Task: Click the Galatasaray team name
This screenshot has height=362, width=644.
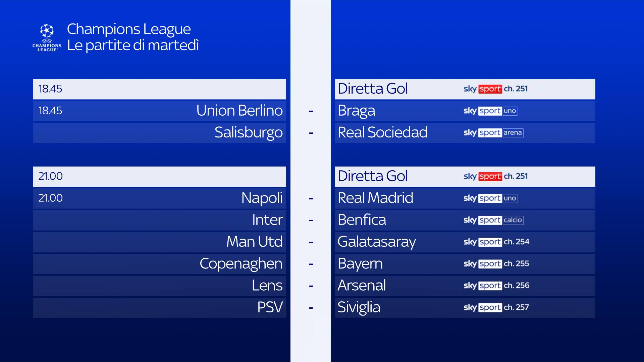Action: point(377,242)
